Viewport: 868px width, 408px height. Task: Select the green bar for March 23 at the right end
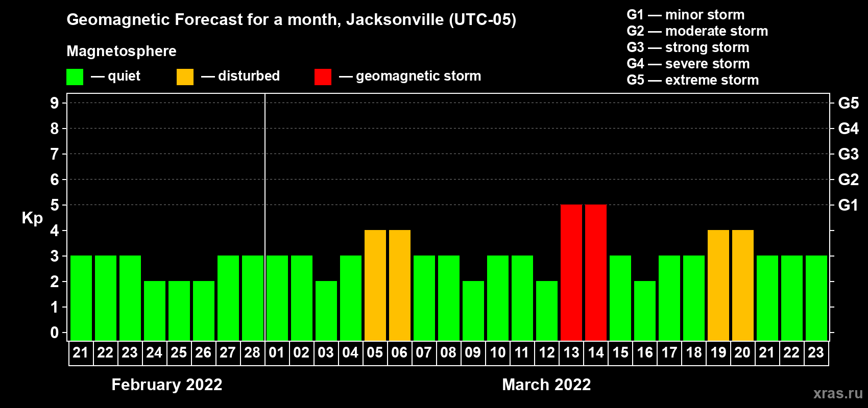pyautogui.click(x=816, y=298)
